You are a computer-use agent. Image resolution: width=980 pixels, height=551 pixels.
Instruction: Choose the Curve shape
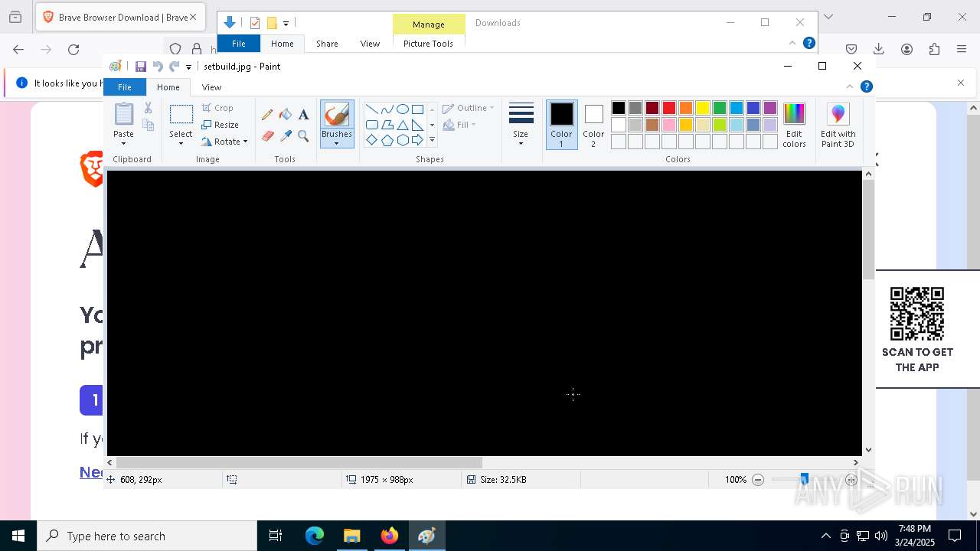(x=387, y=109)
